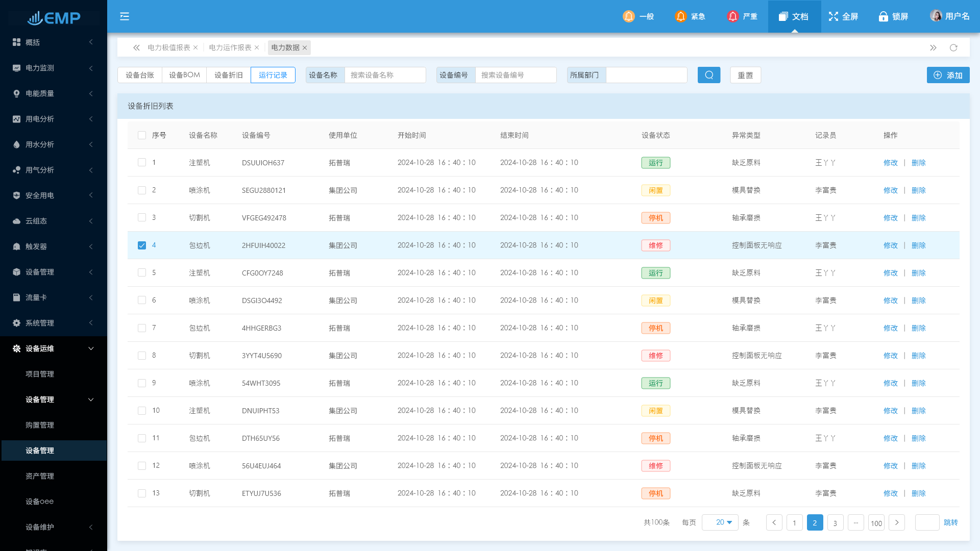Screen dimensions: 980x551
Task: Collapse the 设备运维 sidebar menu
Action: 54,348
